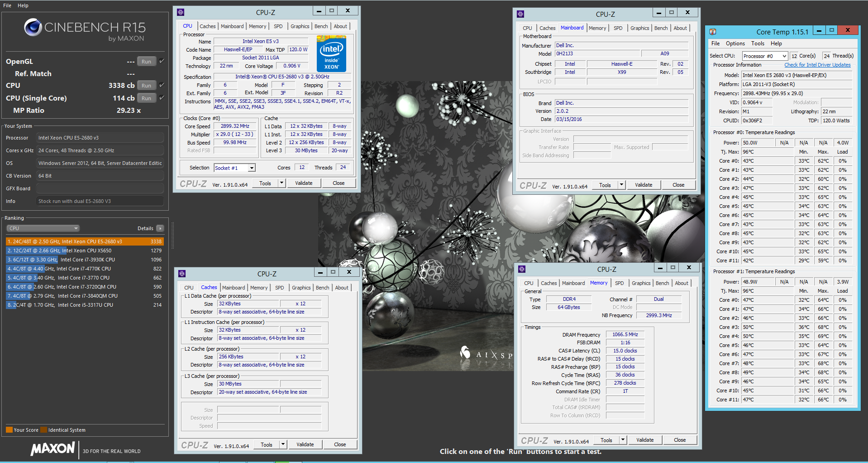868x463 pixels.
Task: Run the OpenGL benchmark
Action: click(x=146, y=62)
